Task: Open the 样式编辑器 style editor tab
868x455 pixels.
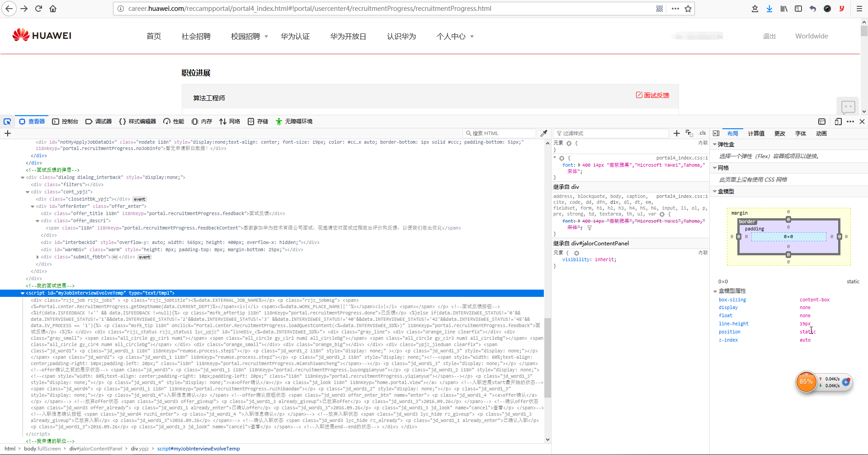Action: coord(137,122)
